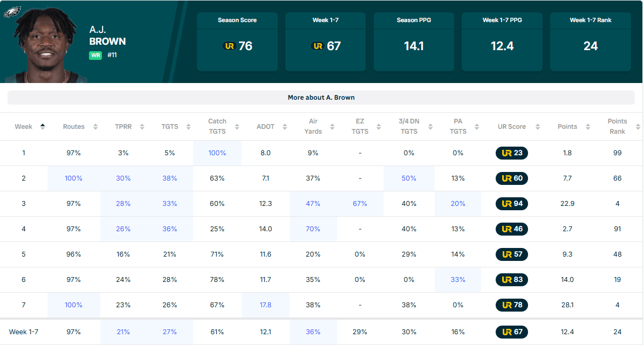This screenshot has height=345, width=644.
Task: Sort by Points column arrows
Action: [588, 127]
